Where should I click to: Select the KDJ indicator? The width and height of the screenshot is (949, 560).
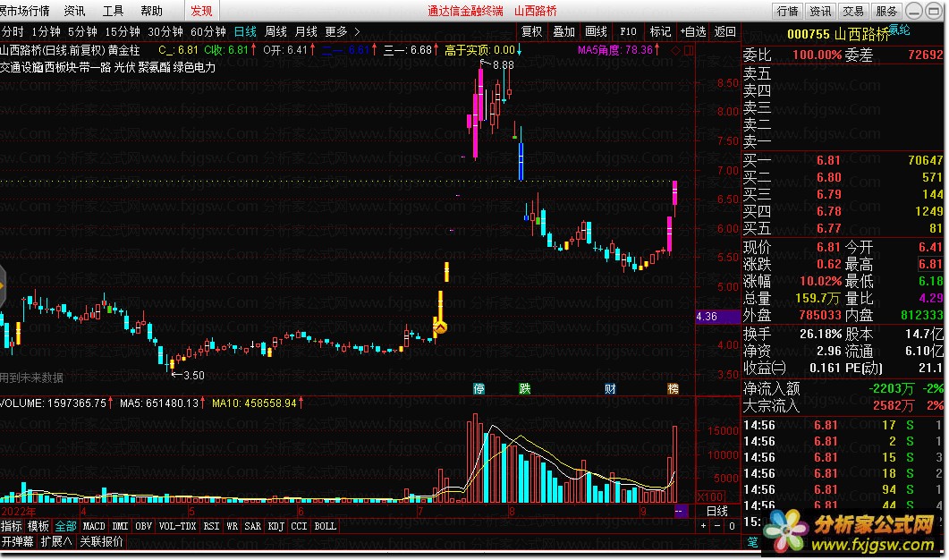276,526
